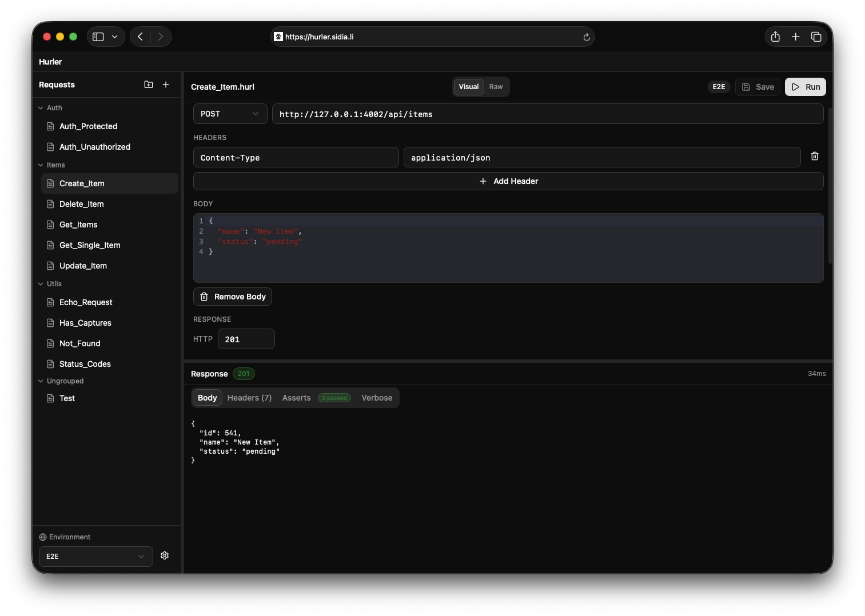Create a new folder in the Requests panel

point(148,84)
